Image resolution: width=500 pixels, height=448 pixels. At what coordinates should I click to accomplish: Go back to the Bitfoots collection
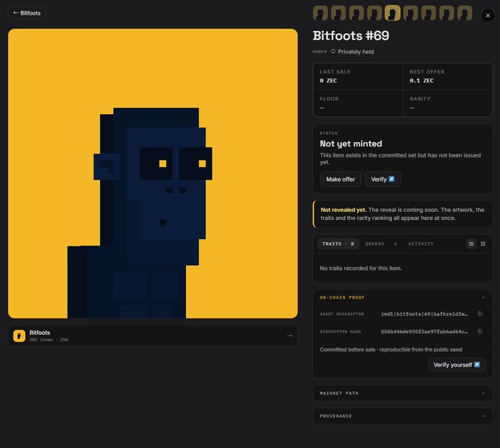tap(26, 13)
